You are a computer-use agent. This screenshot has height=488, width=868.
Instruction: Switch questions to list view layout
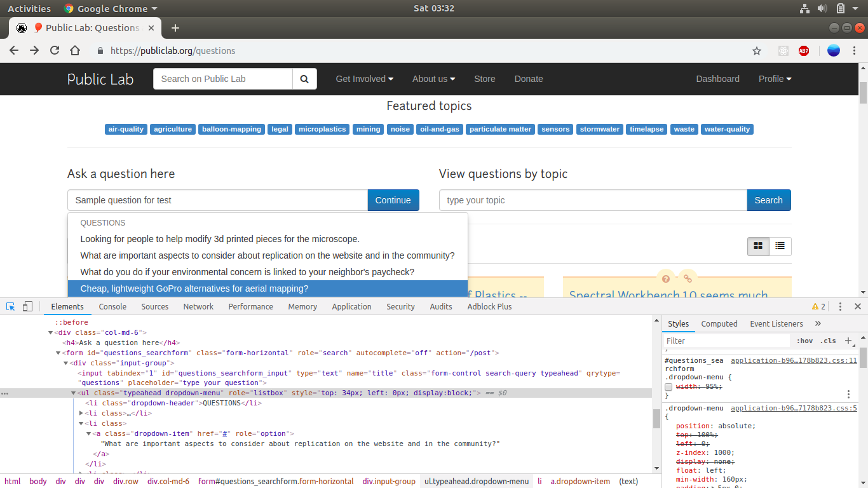coord(780,246)
